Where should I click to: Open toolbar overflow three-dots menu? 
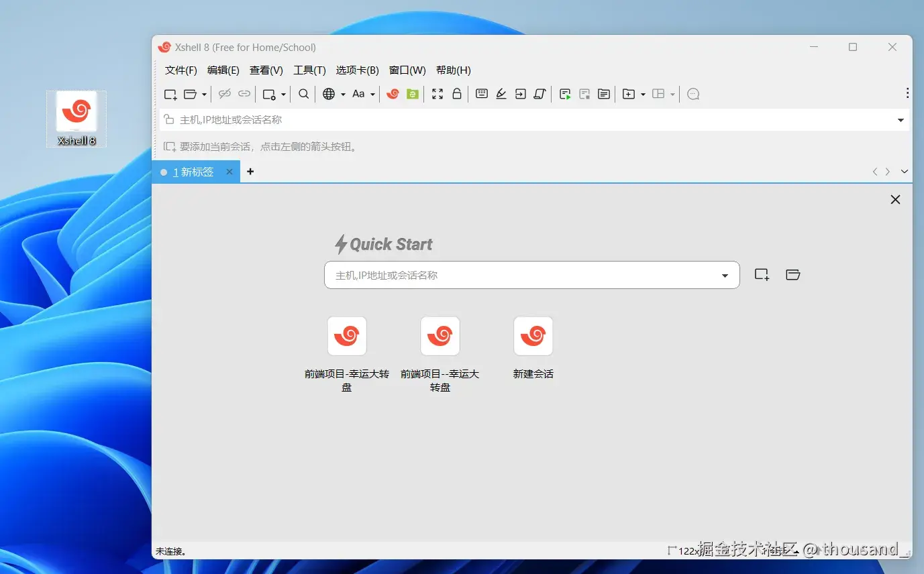tap(907, 93)
